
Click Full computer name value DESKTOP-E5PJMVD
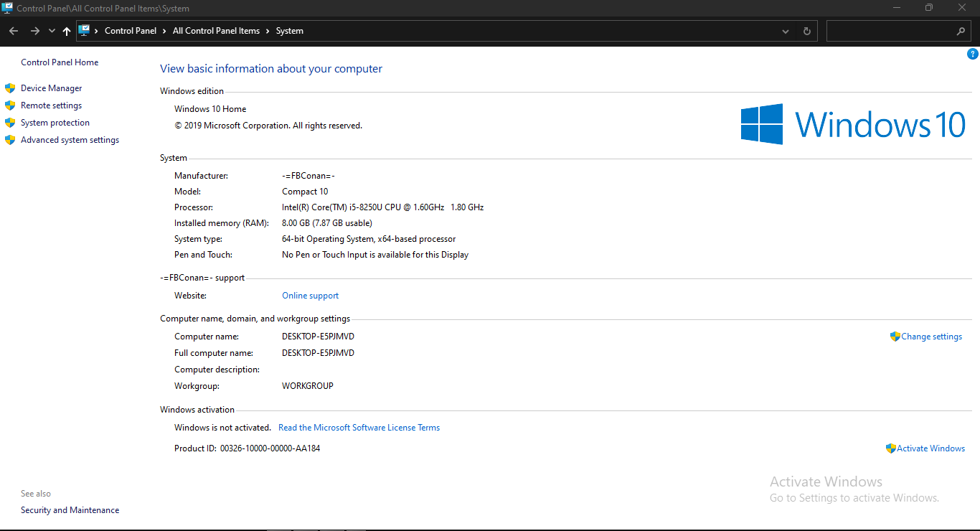pos(318,353)
